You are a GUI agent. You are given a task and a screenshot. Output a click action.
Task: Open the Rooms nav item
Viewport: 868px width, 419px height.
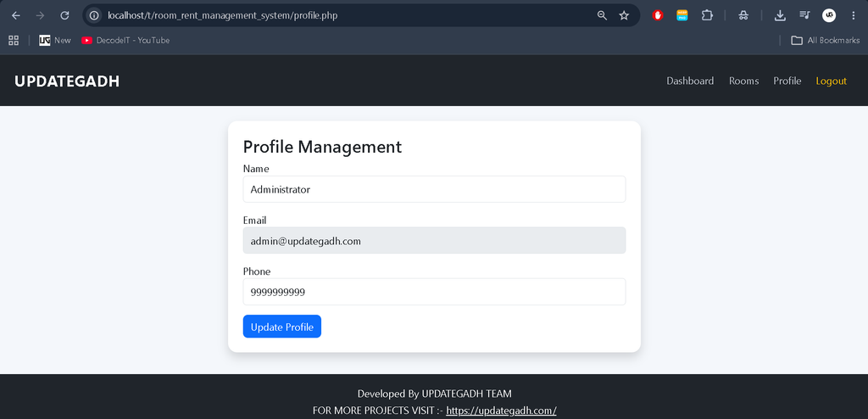pyautogui.click(x=743, y=81)
